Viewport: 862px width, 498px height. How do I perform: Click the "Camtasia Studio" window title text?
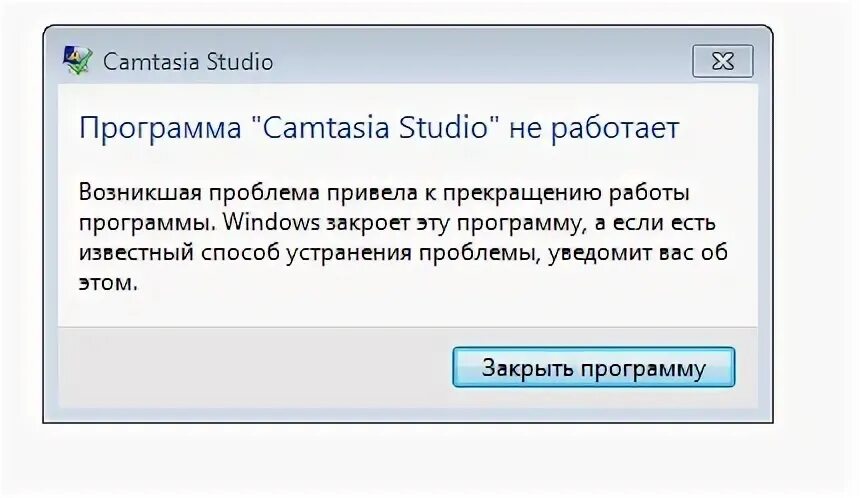tap(188, 62)
